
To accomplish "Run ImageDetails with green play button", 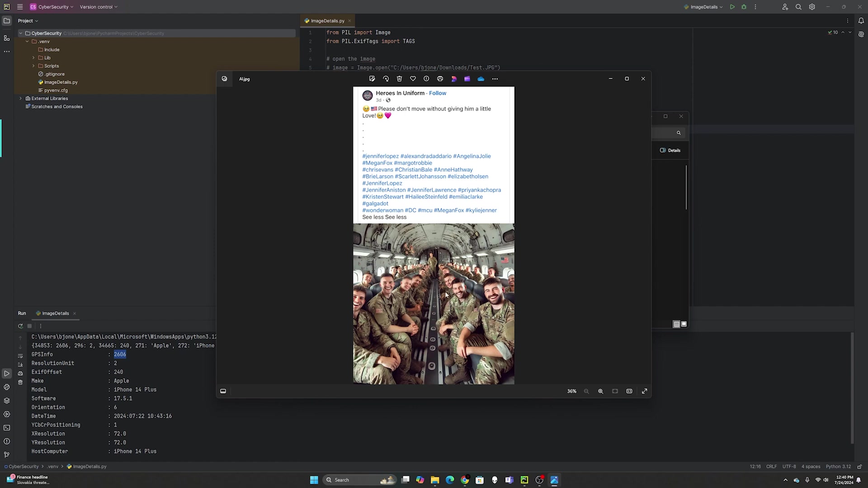I will 732,7.
